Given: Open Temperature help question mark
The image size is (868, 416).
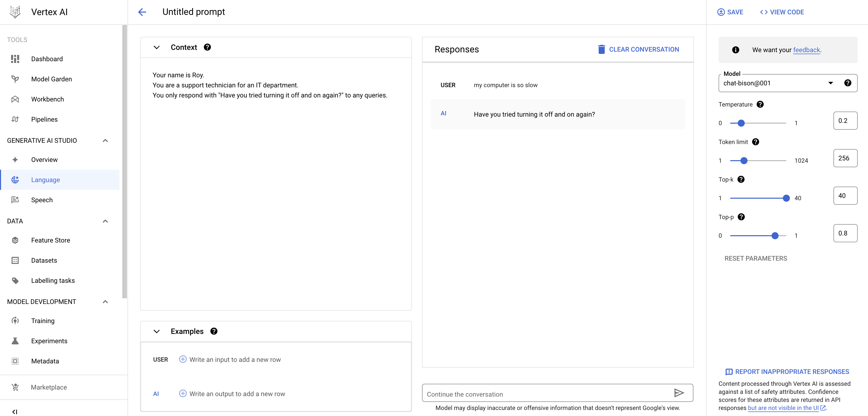Looking at the screenshot, I should click(x=760, y=105).
